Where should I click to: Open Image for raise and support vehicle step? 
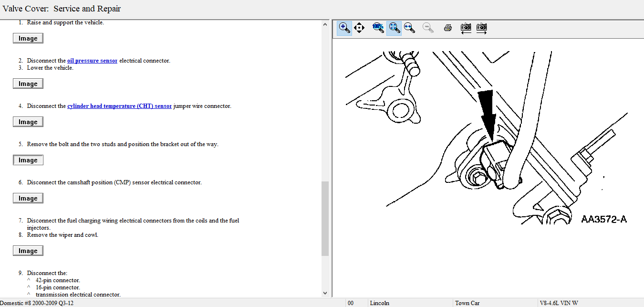click(x=28, y=38)
